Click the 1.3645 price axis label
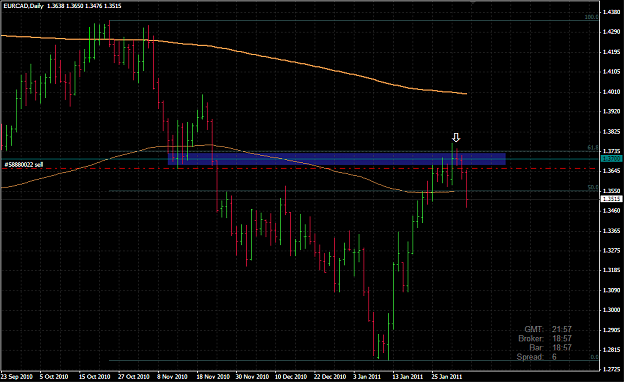625x383 pixels. (x=612, y=171)
